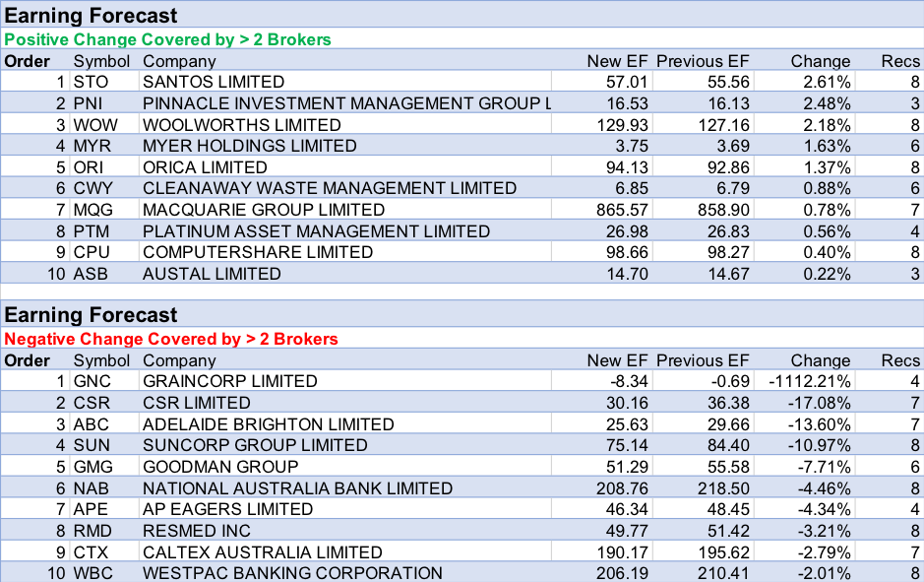
Task: Select the MYER HOLDINGS LIMITED company cell
Action: (250, 146)
